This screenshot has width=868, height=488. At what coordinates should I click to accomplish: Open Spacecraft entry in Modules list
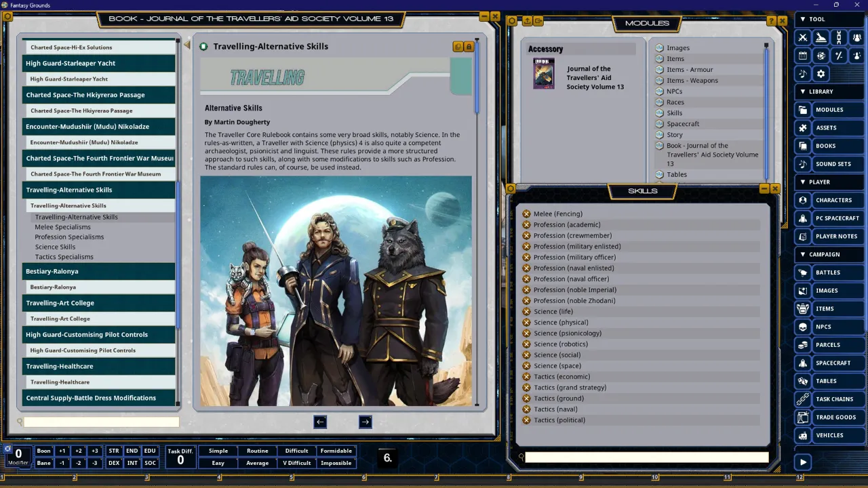point(683,124)
